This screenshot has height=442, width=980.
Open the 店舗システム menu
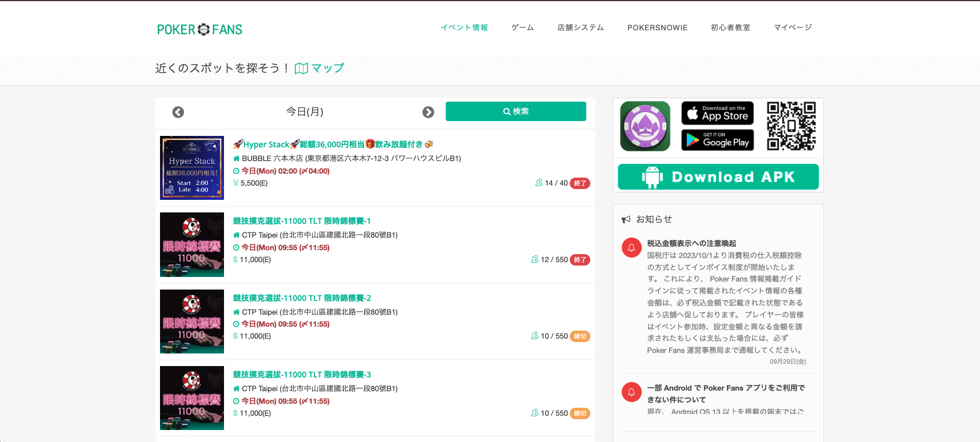(x=581, y=27)
